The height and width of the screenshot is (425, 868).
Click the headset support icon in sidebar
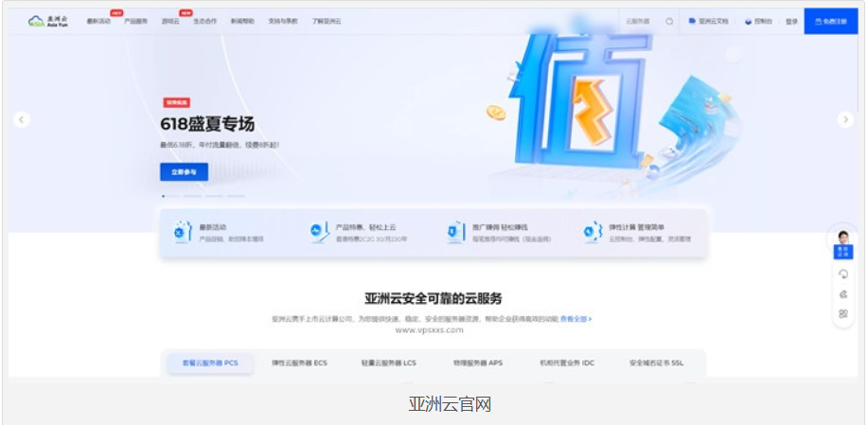[842, 274]
